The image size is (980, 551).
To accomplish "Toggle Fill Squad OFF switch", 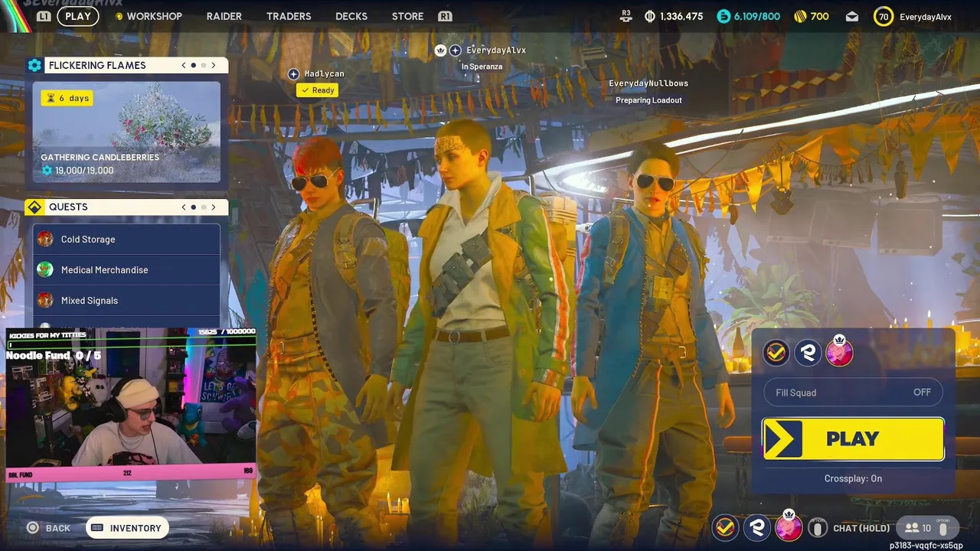I will click(x=853, y=392).
